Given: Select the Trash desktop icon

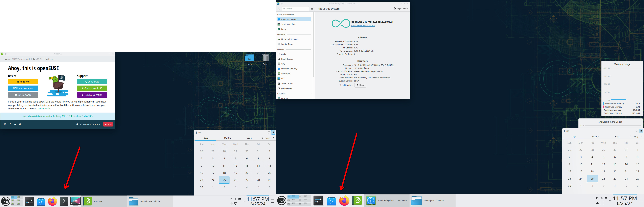Looking at the screenshot, I should point(266,60).
